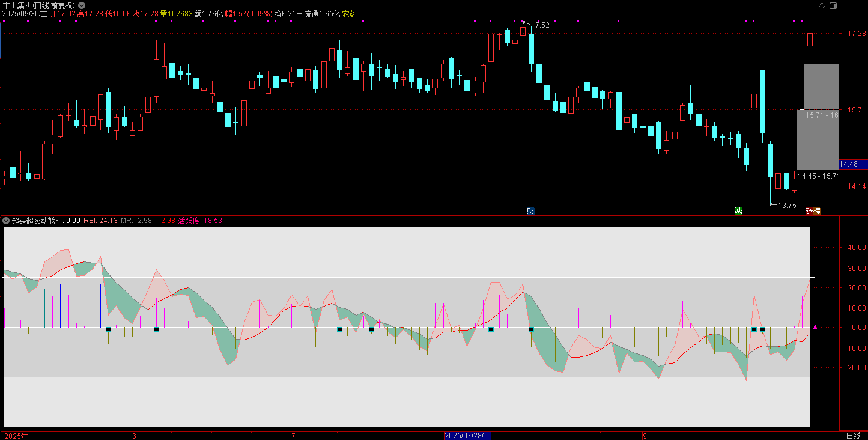Click the highlighted date label 2025/07/28/一
The height and width of the screenshot is (440, 868).
tap(467, 436)
